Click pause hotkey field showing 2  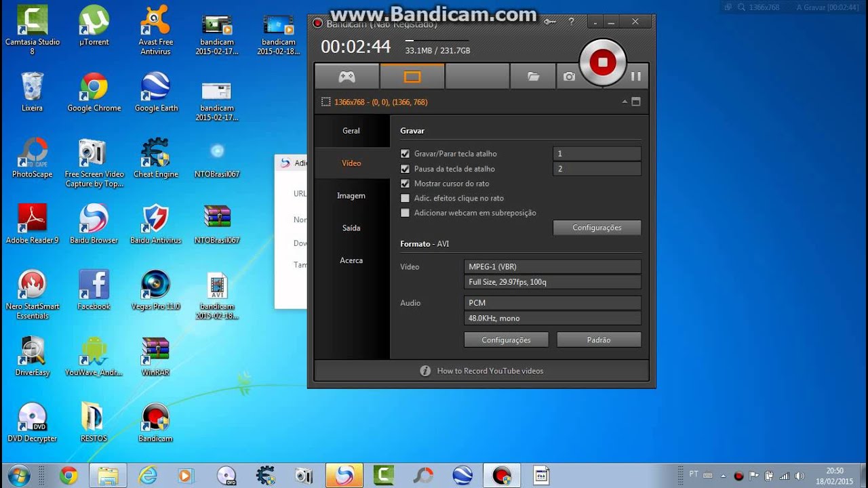coord(597,169)
